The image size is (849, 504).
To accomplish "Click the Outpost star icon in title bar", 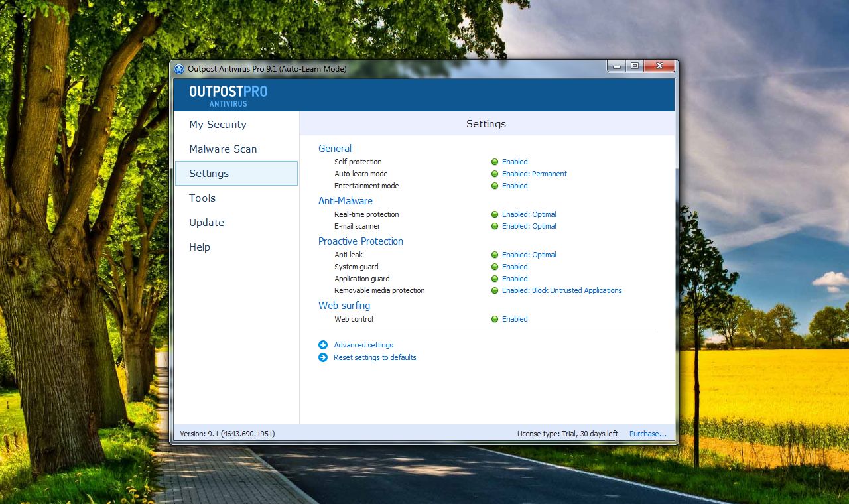I will pyautogui.click(x=179, y=69).
